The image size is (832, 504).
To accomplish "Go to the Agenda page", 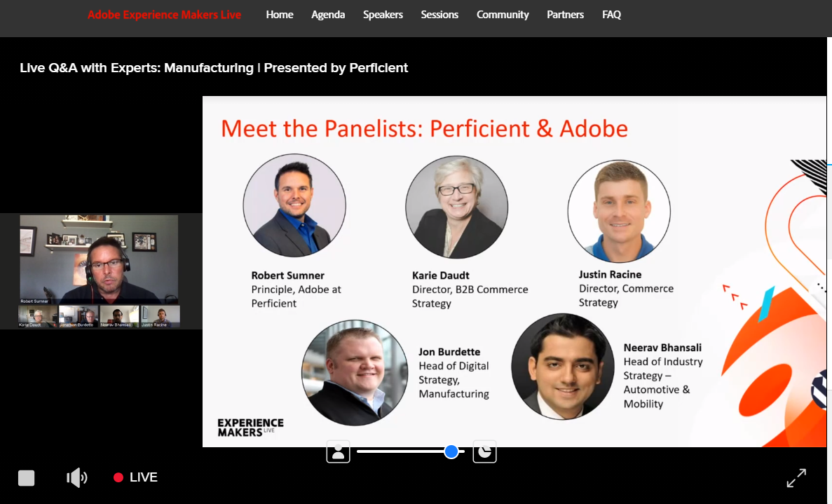I will click(328, 15).
